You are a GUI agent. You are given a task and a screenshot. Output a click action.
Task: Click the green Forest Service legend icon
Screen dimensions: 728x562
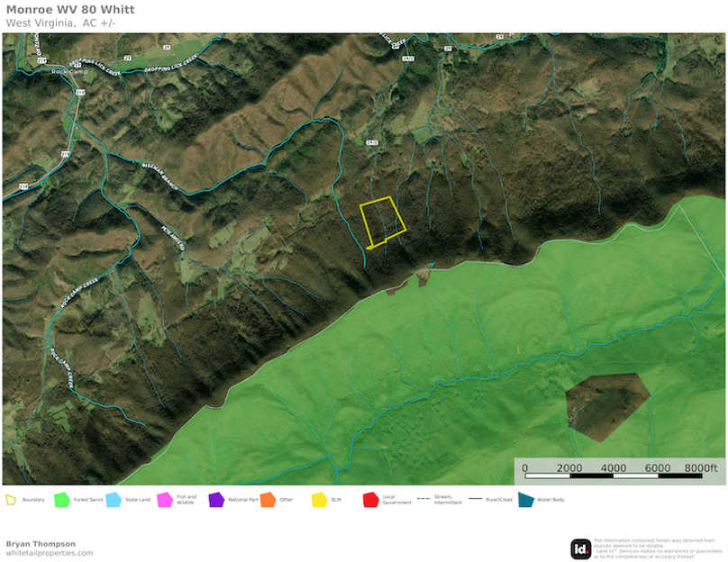pos(61,499)
